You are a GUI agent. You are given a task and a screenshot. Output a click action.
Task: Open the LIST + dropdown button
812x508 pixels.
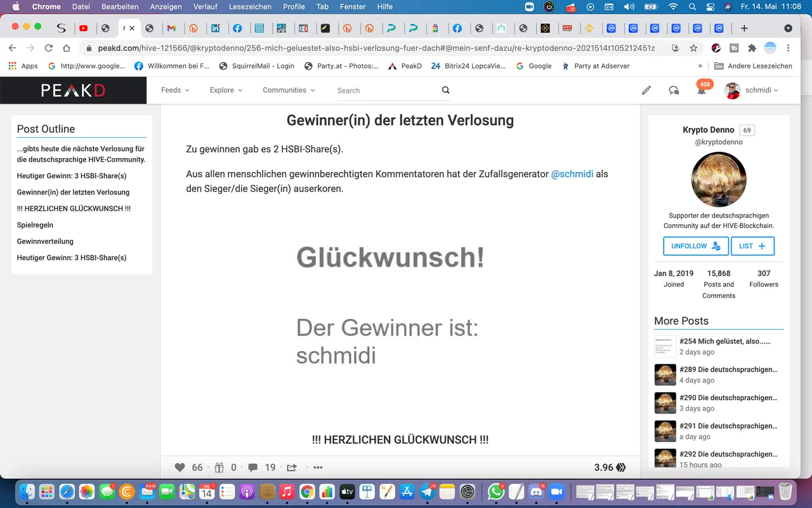click(x=752, y=246)
